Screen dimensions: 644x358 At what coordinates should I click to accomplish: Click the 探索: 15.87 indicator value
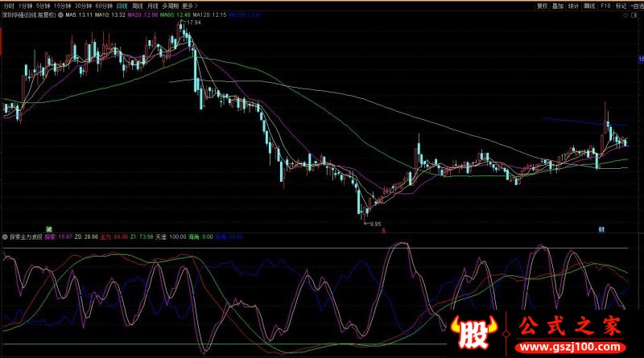click(58, 237)
